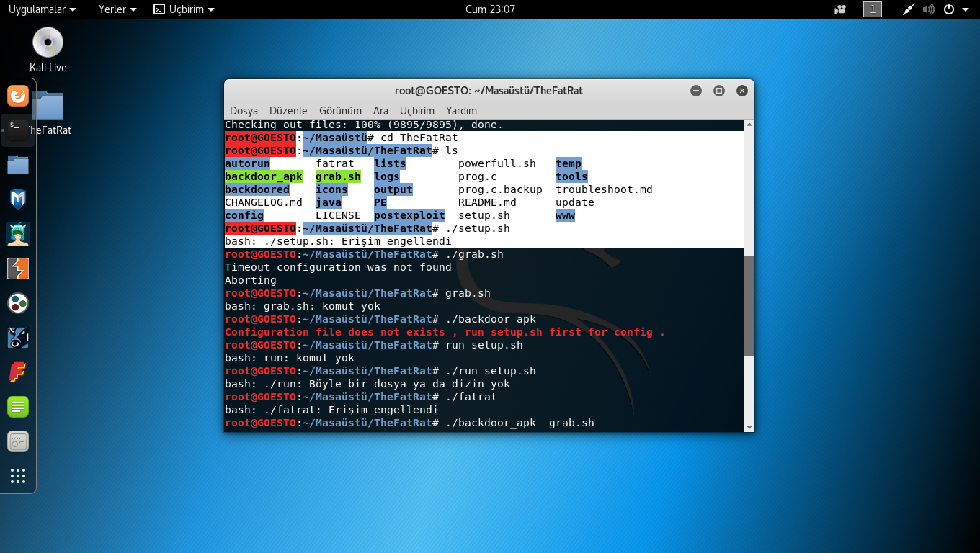The width and height of the screenshot is (980, 553).
Task: Open the Terminal icon in the dock
Action: [18, 130]
